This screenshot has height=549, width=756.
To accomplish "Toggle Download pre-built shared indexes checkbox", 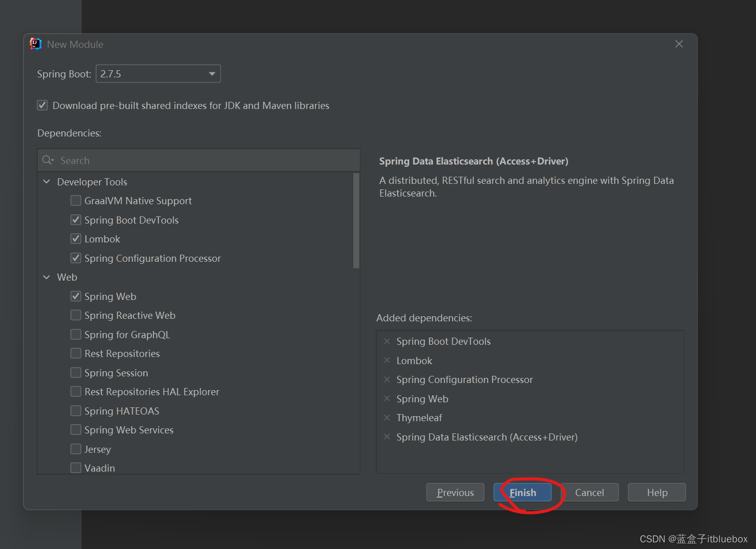I will (x=42, y=105).
